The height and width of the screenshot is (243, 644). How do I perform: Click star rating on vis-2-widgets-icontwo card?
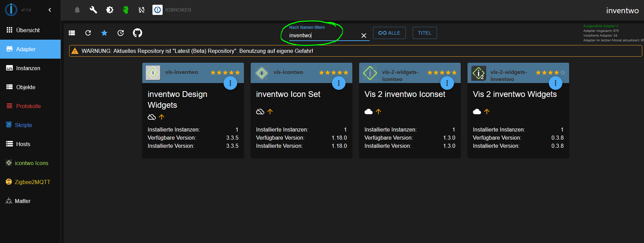(442, 73)
